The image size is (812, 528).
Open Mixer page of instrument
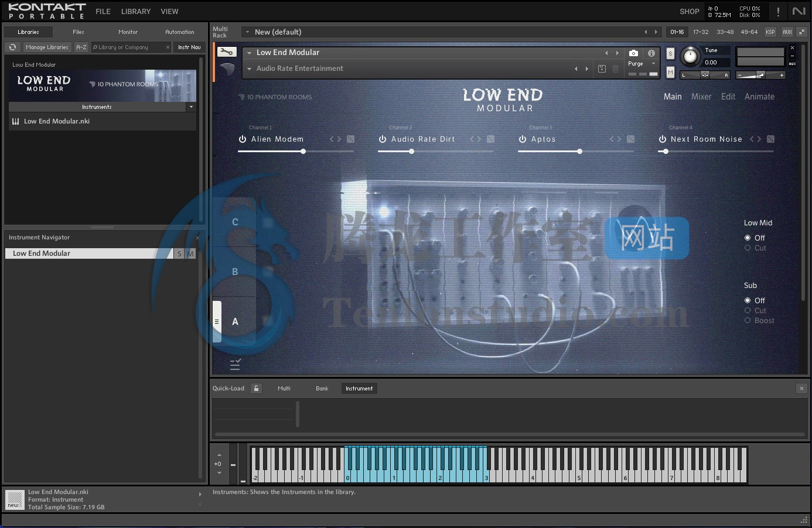click(701, 97)
